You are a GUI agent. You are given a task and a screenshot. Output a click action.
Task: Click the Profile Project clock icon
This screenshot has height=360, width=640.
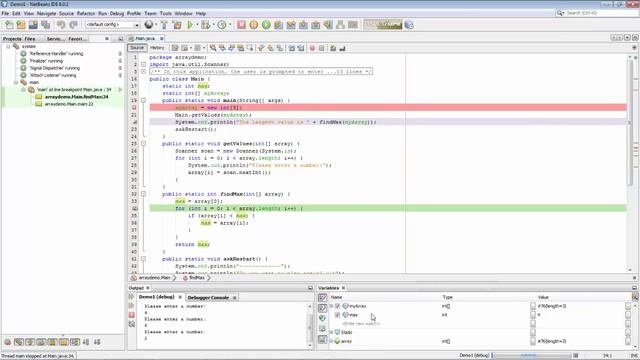pos(222,25)
